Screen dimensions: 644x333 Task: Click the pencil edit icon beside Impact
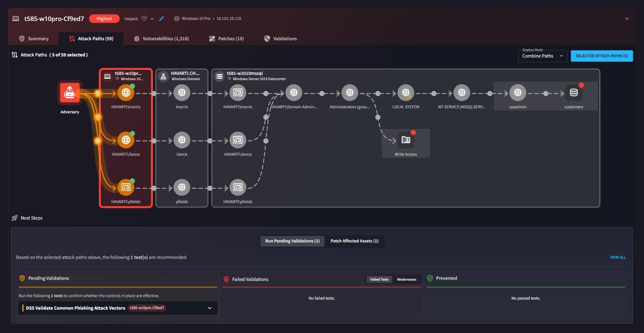pyautogui.click(x=161, y=19)
